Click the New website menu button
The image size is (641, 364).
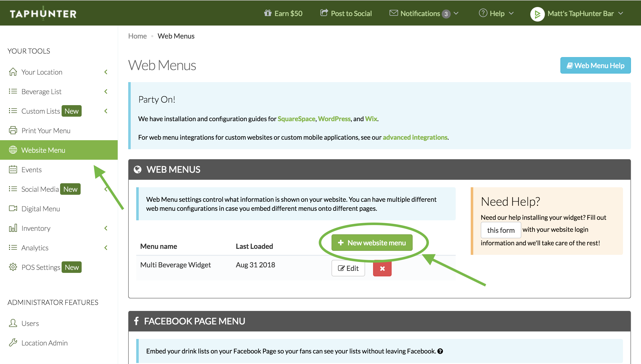[x=372, y=243]
